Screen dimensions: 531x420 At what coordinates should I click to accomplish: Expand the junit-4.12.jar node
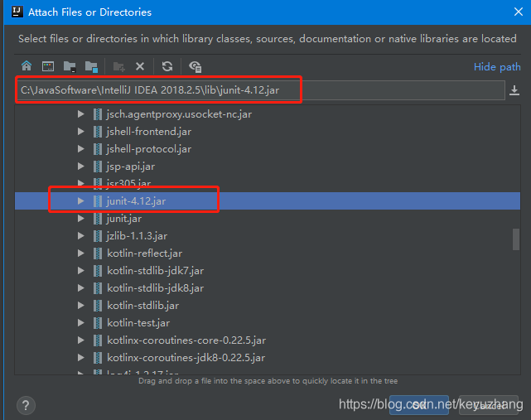pyautogui.click(x=80, y=201)
